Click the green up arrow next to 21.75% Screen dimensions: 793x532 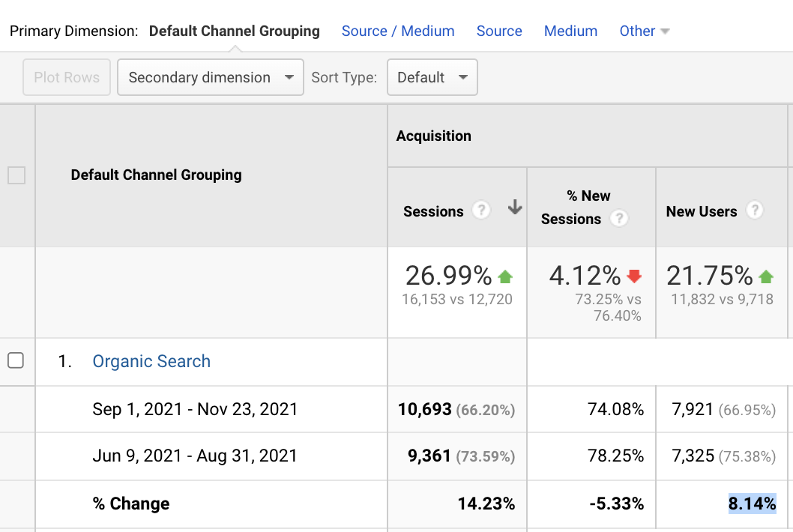pos(765,276)
